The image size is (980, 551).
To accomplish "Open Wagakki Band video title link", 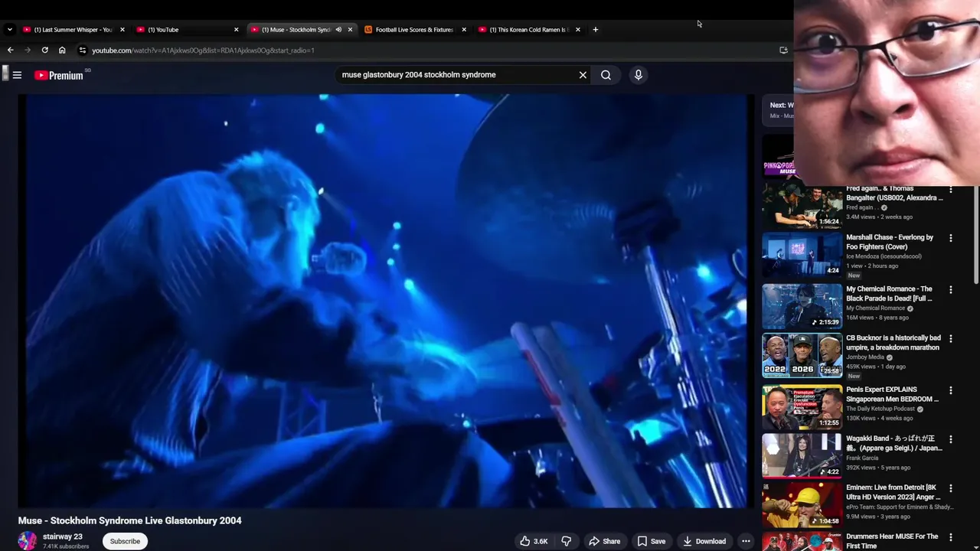I will [893, 443].
